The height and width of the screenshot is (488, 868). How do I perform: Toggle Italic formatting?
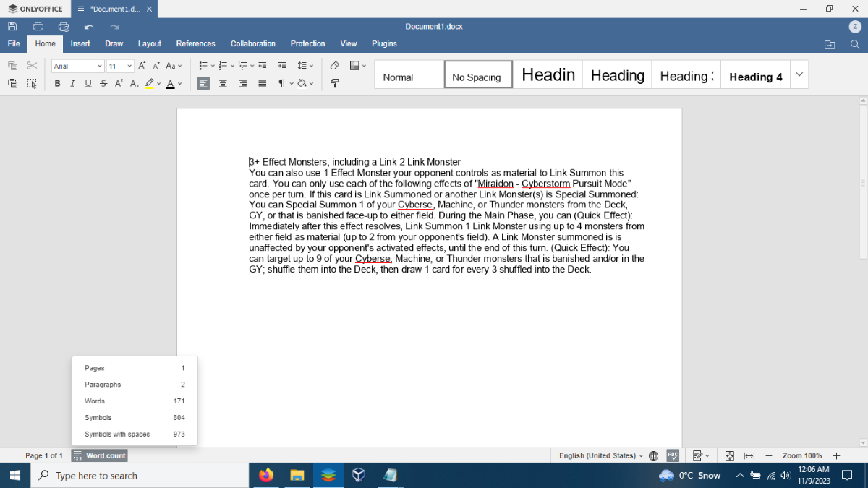[x=72, y=84]
